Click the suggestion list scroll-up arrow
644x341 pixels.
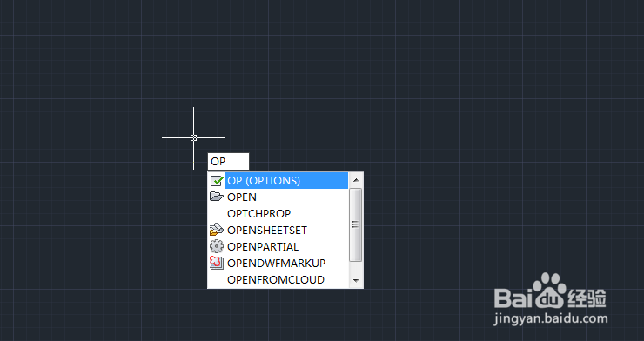pyautogui.click(x=356, y=180)
